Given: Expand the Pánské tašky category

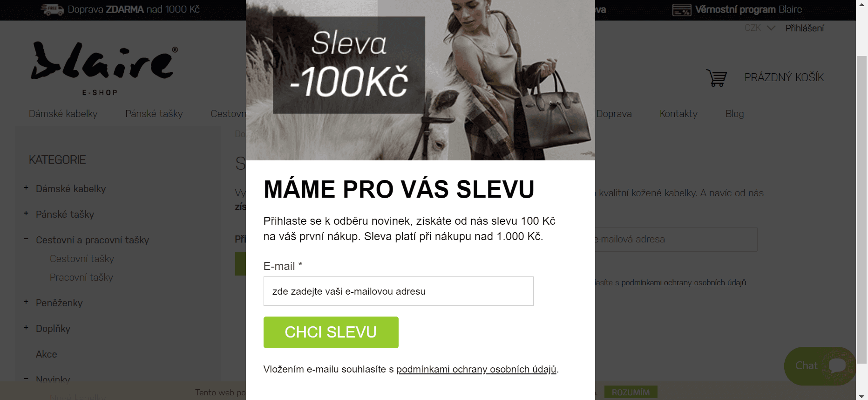Looking at the screenshot, I should click(26, 213).
